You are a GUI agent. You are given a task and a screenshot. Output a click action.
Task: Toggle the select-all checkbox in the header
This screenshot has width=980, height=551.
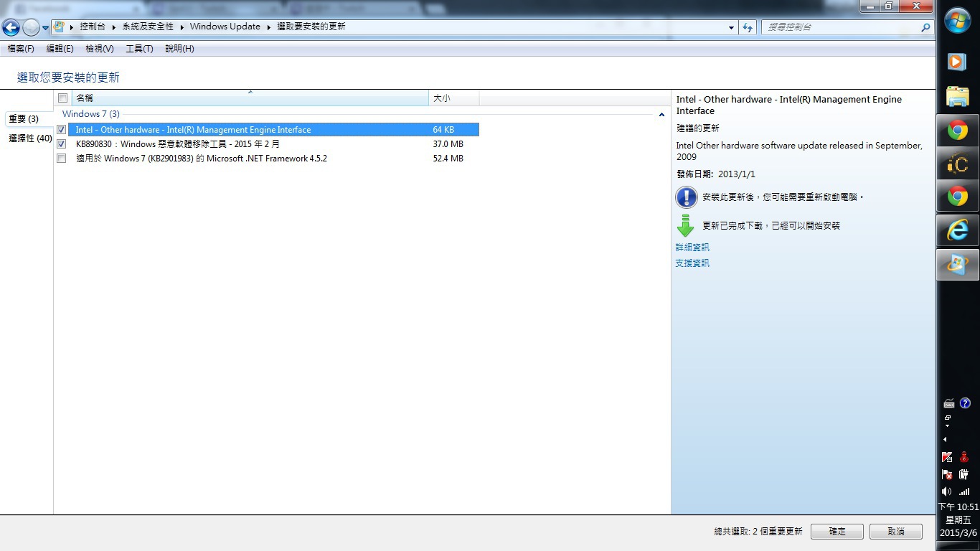pos(62,98)
